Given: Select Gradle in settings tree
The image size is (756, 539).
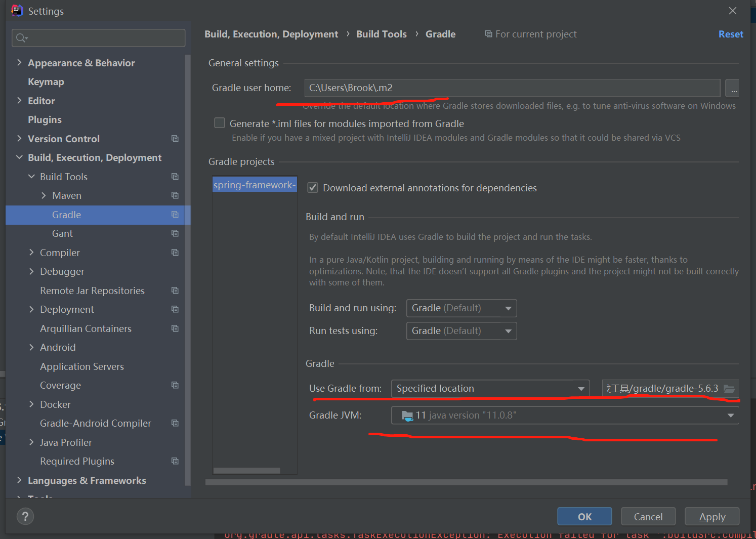Looking at the screenshot, I should (98, 215).
